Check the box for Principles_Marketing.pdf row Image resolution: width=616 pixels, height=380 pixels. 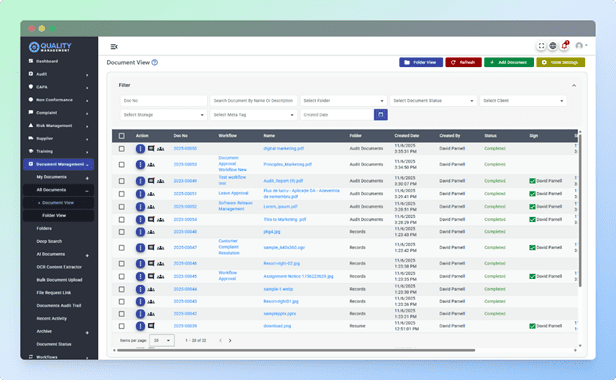[122, 165]
